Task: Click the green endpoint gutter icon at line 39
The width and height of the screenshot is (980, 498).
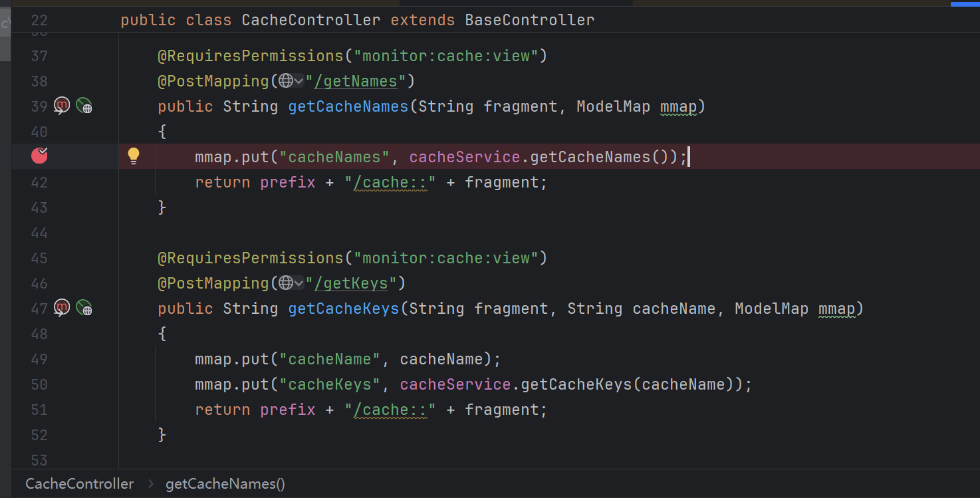Action: 84,106
